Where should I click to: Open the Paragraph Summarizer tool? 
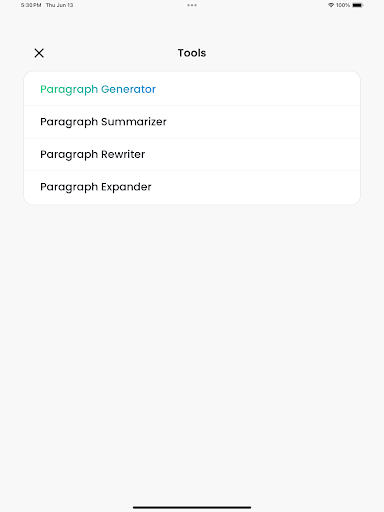[192, 122]
